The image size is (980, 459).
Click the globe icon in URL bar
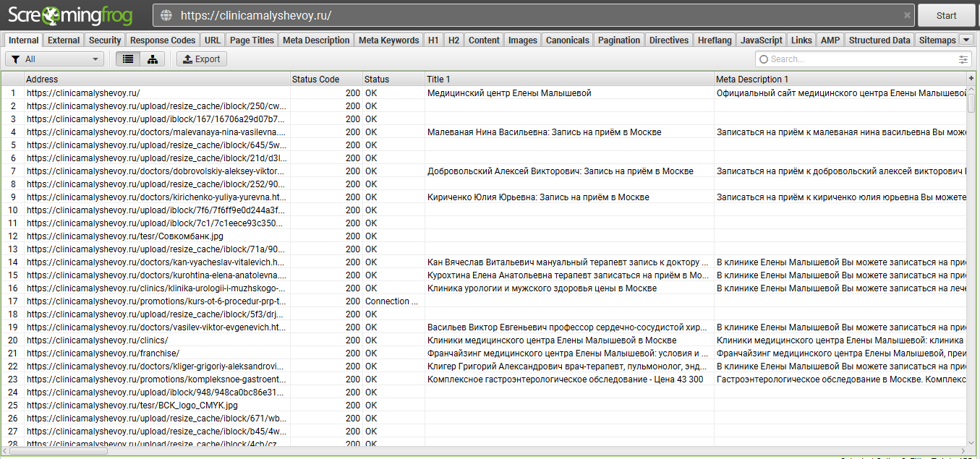click(x=166, y=15)
